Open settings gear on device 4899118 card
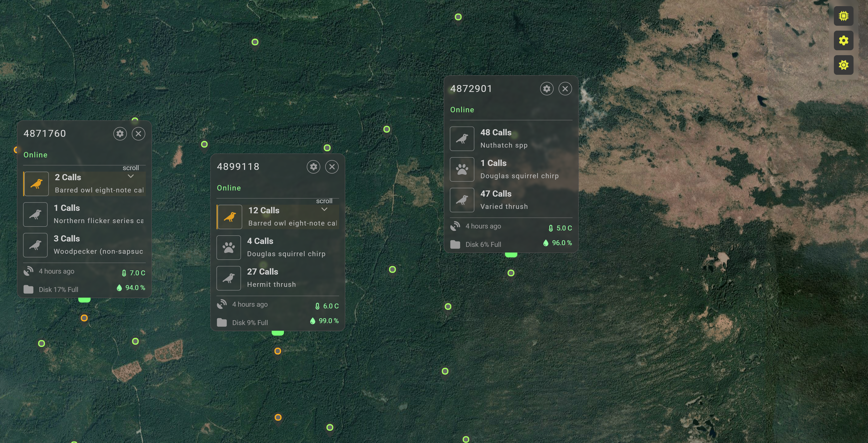 313,167
